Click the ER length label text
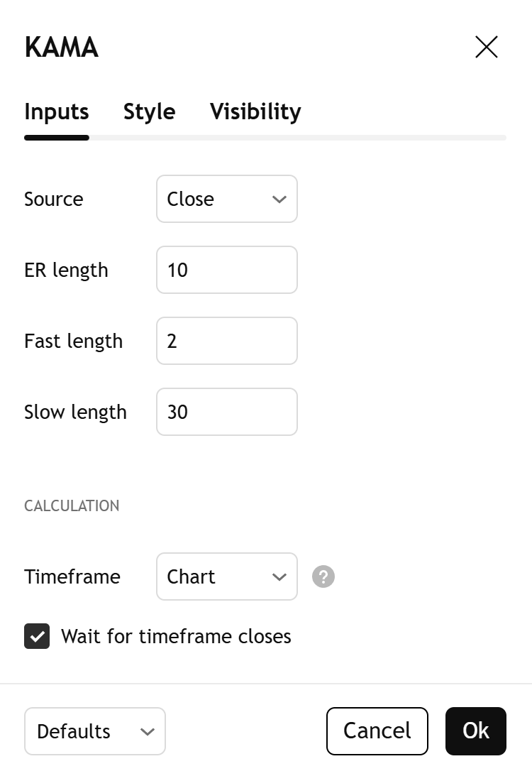 tap(66, 270)
